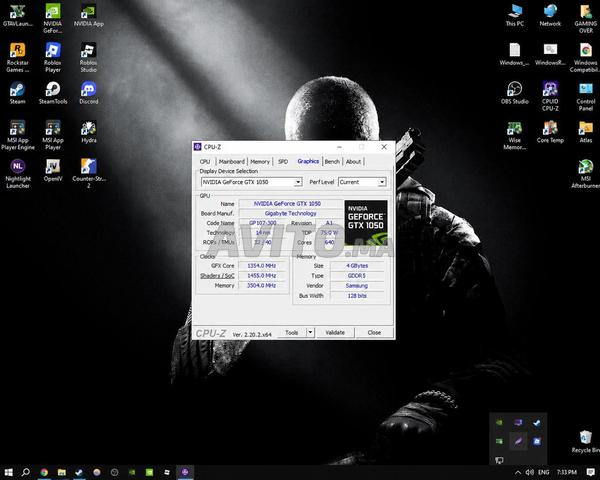Select the This PC desktop icon
The width and height of the screenshot is (600, 480).
515,16
